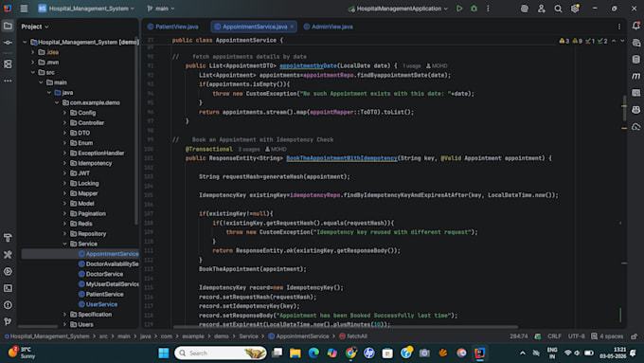Open Microsoft Edge from the taskbar
Viewport: 644px width, 363px height.
click(313, 353)
